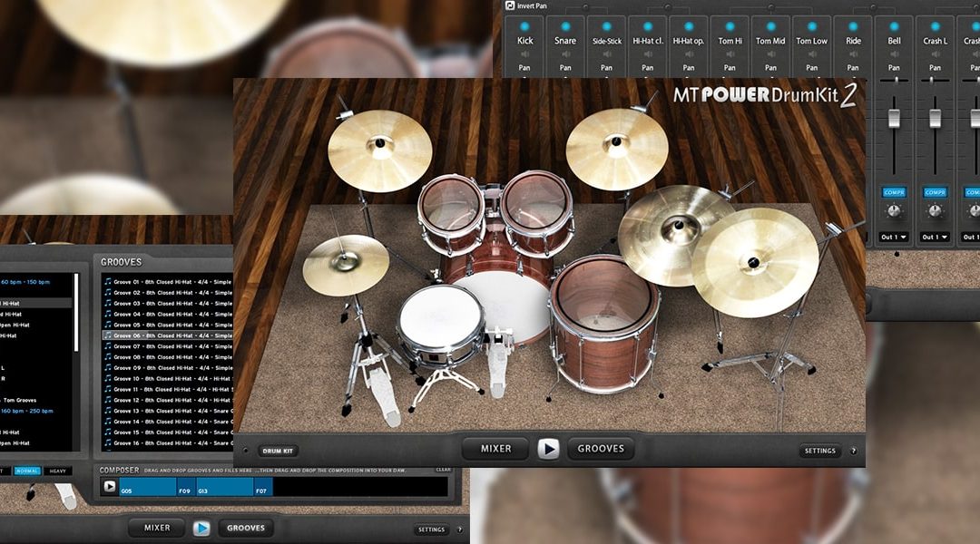Toggle the Invert Pan checkbox
The image size is (980, 544).
[x=510, y=5]
